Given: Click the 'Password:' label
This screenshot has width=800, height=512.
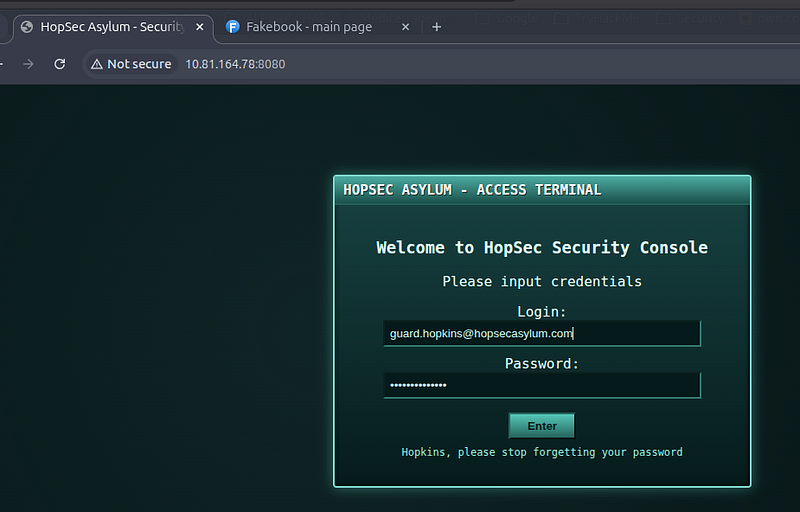Looking at the screenshot, I should click(x=542, y=364).
